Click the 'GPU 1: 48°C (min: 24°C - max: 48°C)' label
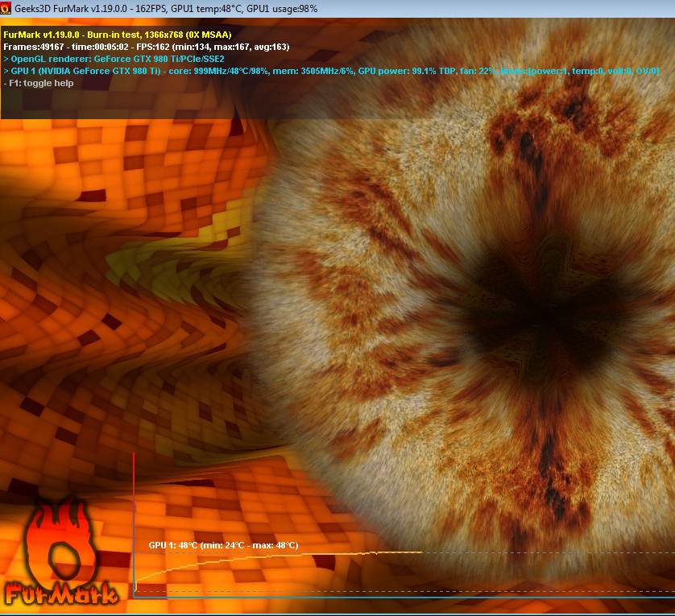The height and width of the screenshot is (616, 675). click(x=223, y=545)
